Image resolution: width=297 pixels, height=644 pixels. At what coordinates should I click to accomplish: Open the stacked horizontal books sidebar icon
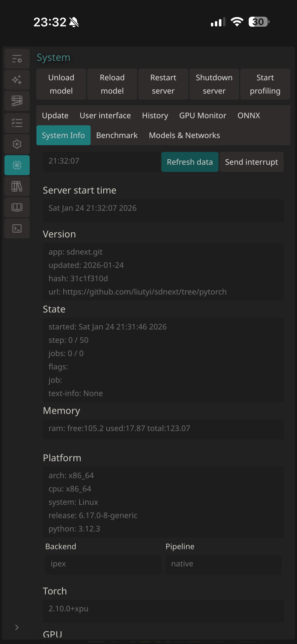[17, 101]
